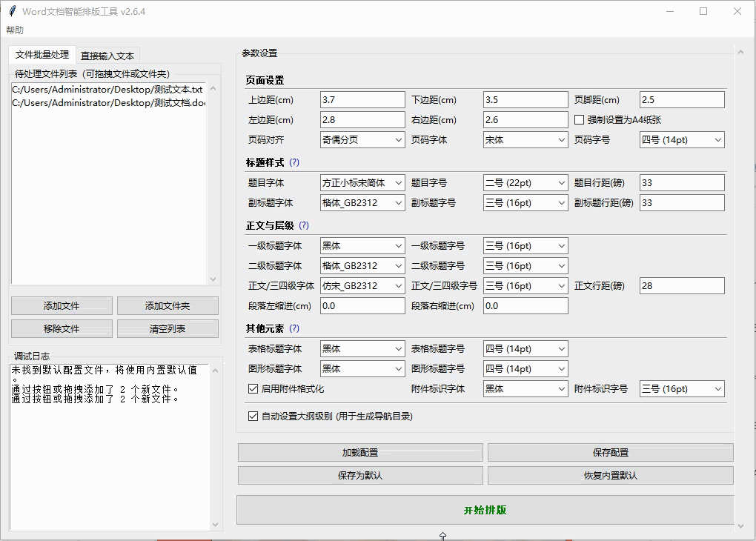Uncheck 启用附件格式化 checkbox
The image size is (756, 541).
253,388
